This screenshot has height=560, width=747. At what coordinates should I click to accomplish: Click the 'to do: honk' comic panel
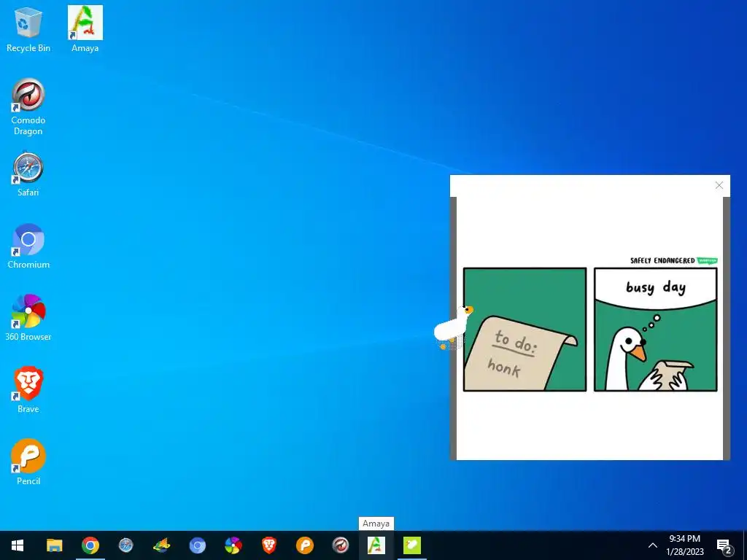tap(525, 330)
